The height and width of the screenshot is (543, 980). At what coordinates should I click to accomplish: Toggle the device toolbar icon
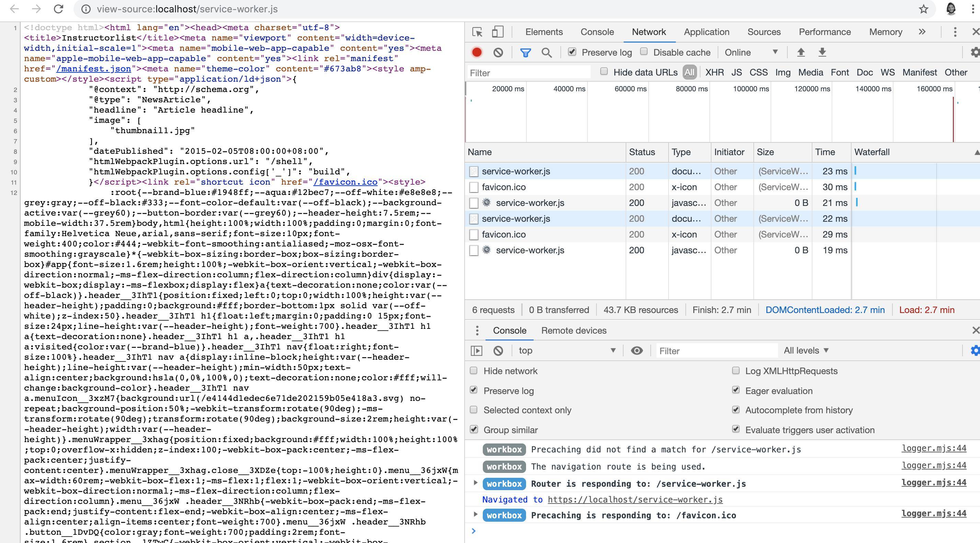497,32
